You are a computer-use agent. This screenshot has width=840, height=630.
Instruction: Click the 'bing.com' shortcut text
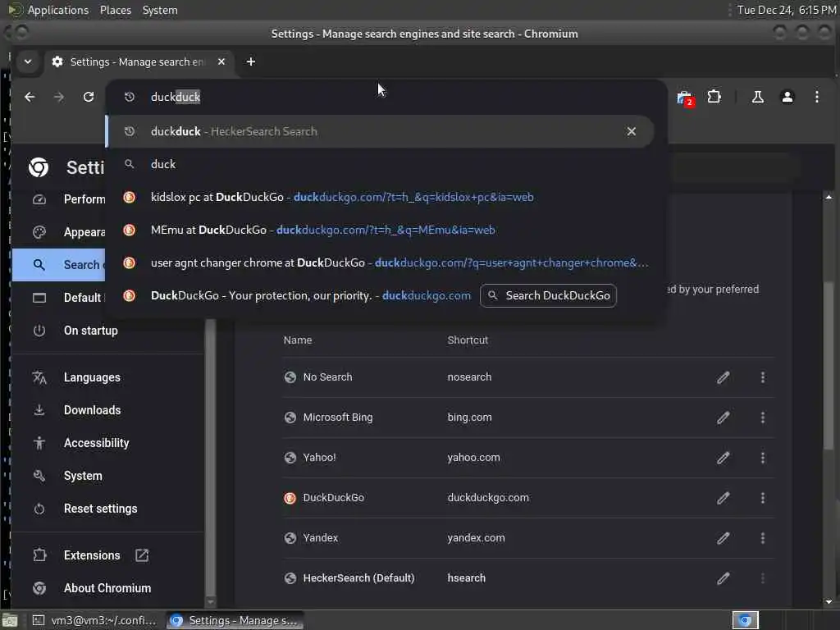pos(469,418)
